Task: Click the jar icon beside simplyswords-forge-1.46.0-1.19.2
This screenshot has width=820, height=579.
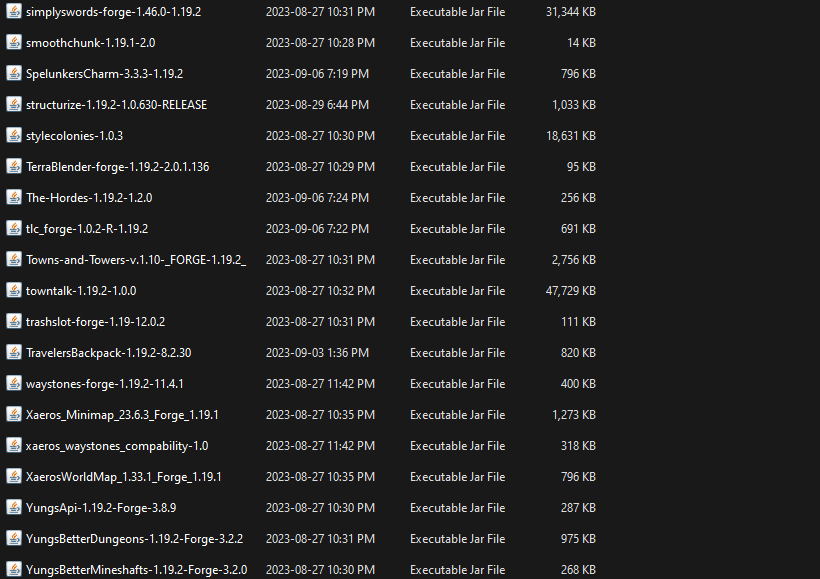Action: click(x=13, y=12)
